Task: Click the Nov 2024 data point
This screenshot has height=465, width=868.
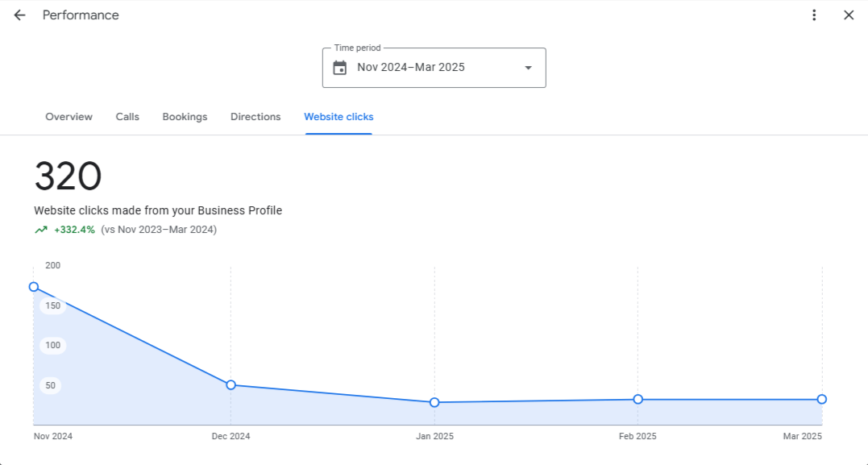Action: coord(34,287)
